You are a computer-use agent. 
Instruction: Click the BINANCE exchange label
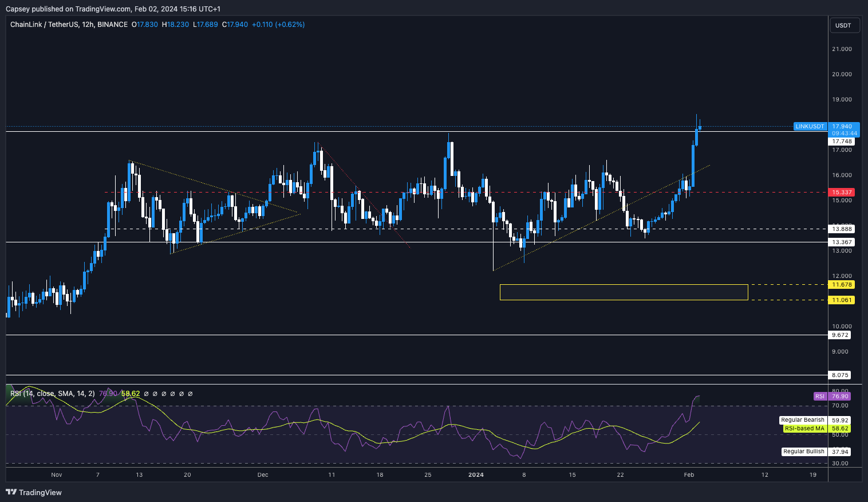pyautogui.click(x=112, y=25)
